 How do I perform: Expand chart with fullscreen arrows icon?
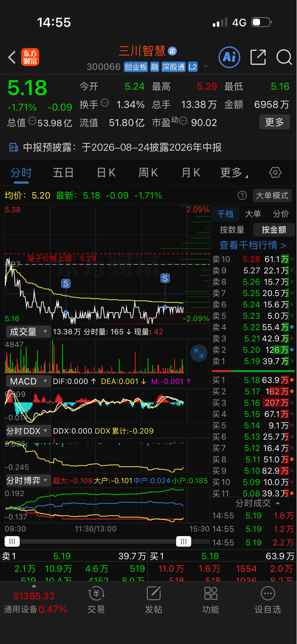point(199,353)
